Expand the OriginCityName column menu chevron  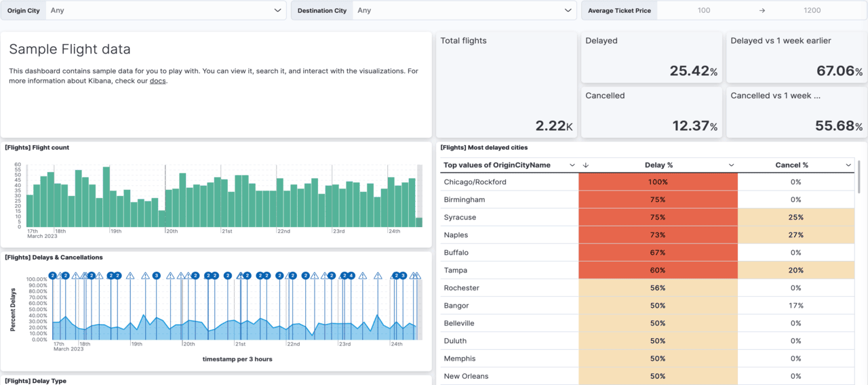(x=572, y=165)
